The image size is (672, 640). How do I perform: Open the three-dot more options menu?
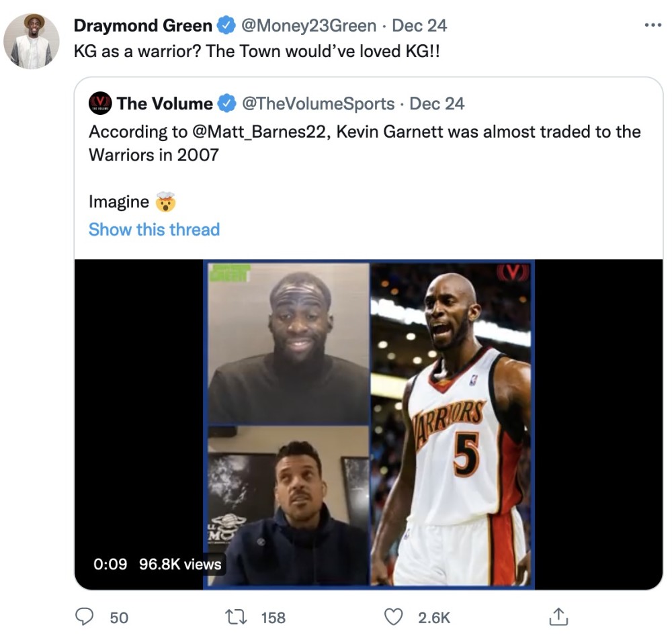tap(653, 26)
